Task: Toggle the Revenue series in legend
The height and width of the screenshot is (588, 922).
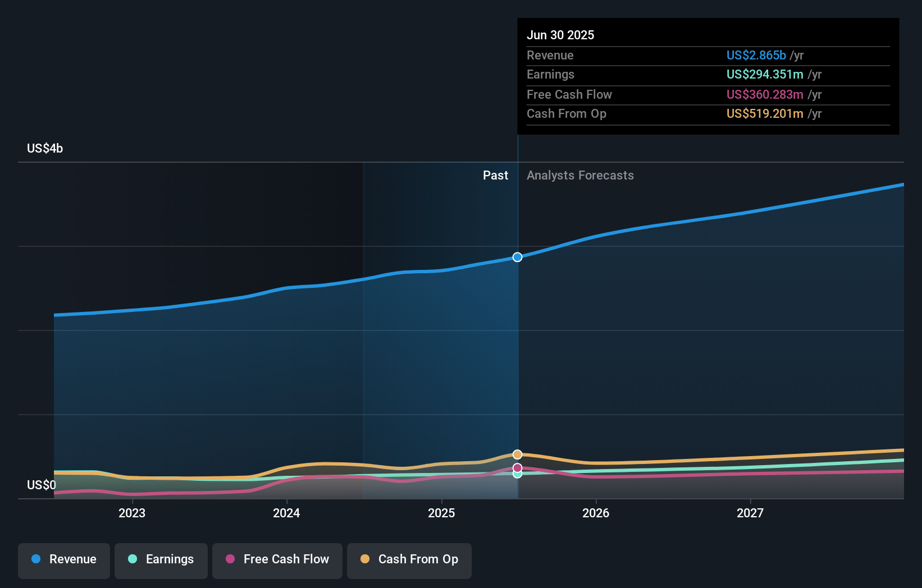Action: [64, 561]
